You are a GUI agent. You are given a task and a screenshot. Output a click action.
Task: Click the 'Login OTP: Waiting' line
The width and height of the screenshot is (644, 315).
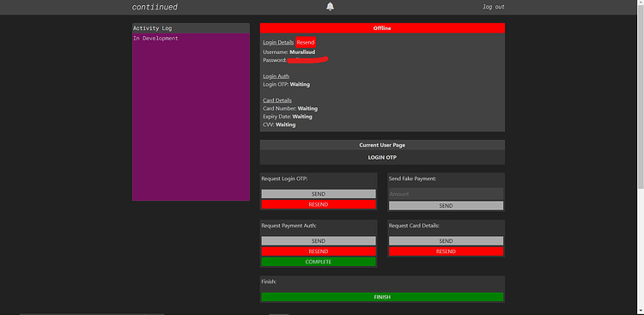click(x=286, y=85)
